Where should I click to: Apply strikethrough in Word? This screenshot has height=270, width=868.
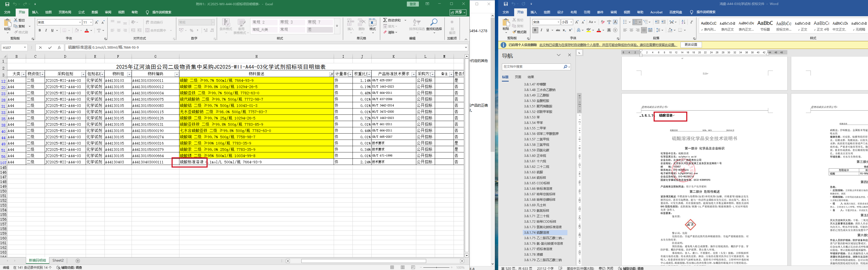point(558,30)
